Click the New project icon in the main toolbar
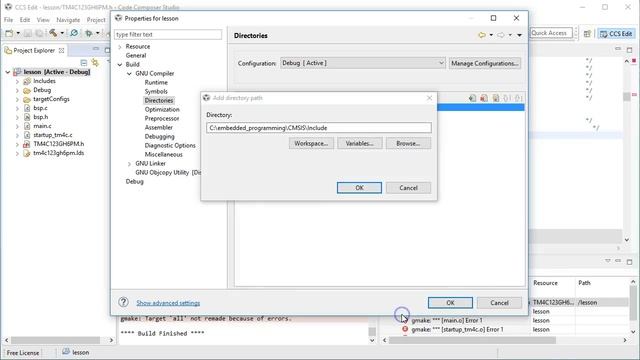The height and width of the screenshot is (360, 640). tap(9, 33)
